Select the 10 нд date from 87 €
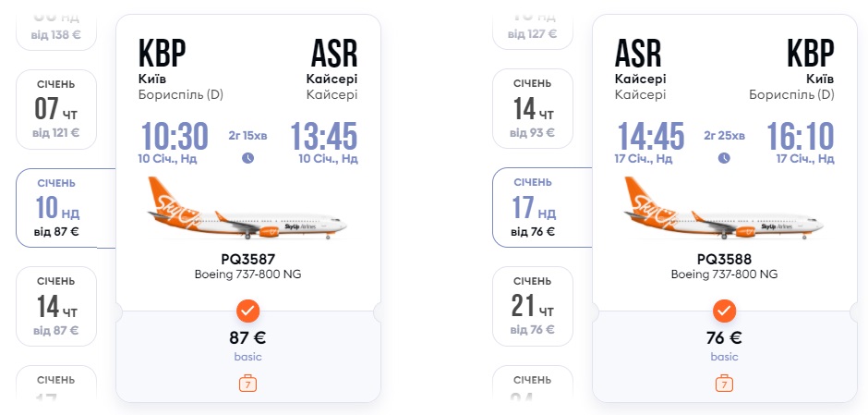 [x=57, y=208]
